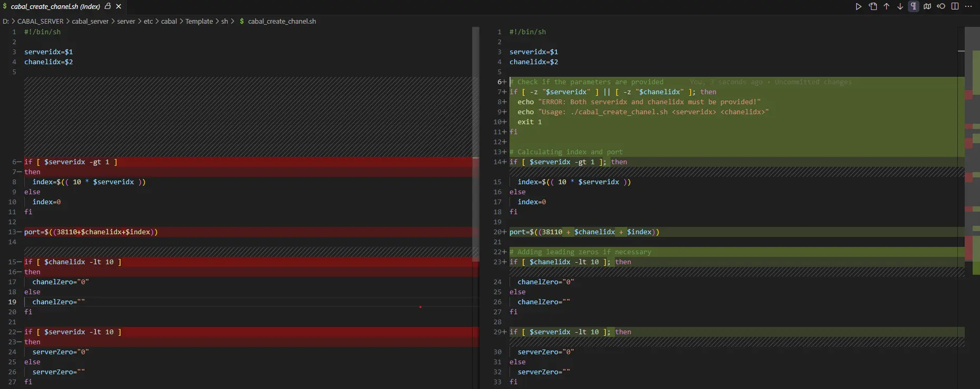Screen dimensions: 980x389
Task: Go to next change arrow
Action: (x=900, y=6)
